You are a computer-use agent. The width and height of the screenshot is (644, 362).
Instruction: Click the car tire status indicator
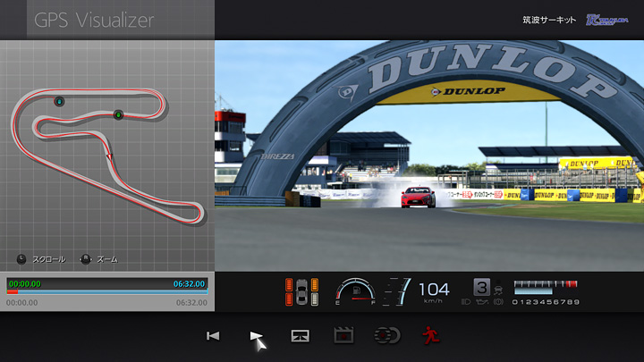click(302, 291)
